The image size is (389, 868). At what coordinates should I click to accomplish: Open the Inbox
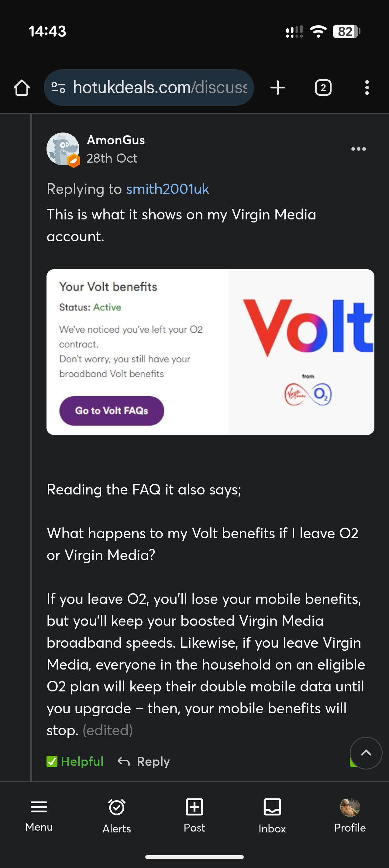(272, 814)
